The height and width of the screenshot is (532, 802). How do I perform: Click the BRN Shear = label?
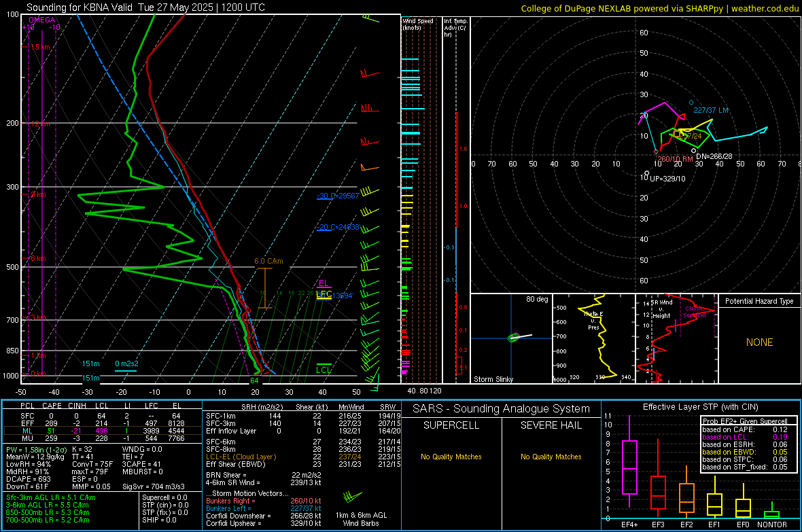(226, 475)
